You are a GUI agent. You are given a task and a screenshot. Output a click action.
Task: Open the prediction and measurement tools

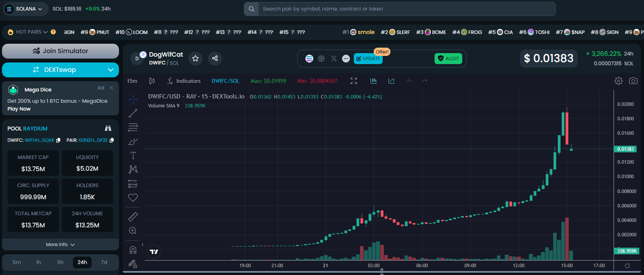pyautogui.click(x=133, y=184)
